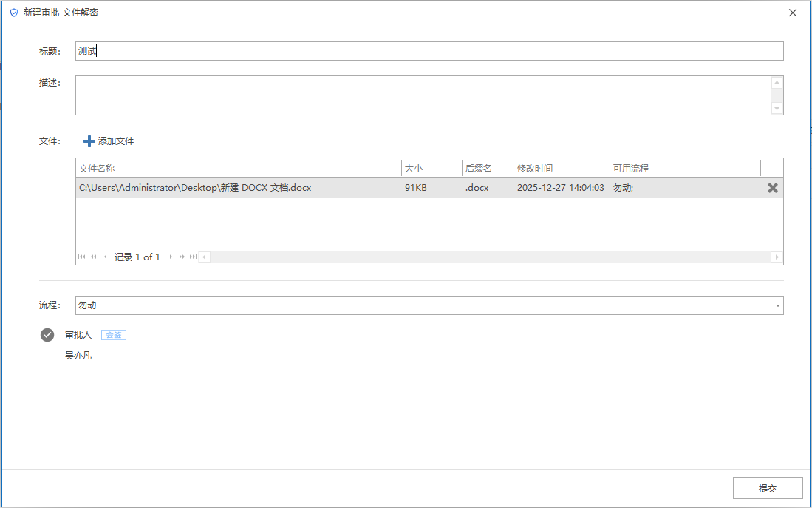Screen dimensions: 812x508
Task: Select approver 吴亦凡
Action: [78, 356]
